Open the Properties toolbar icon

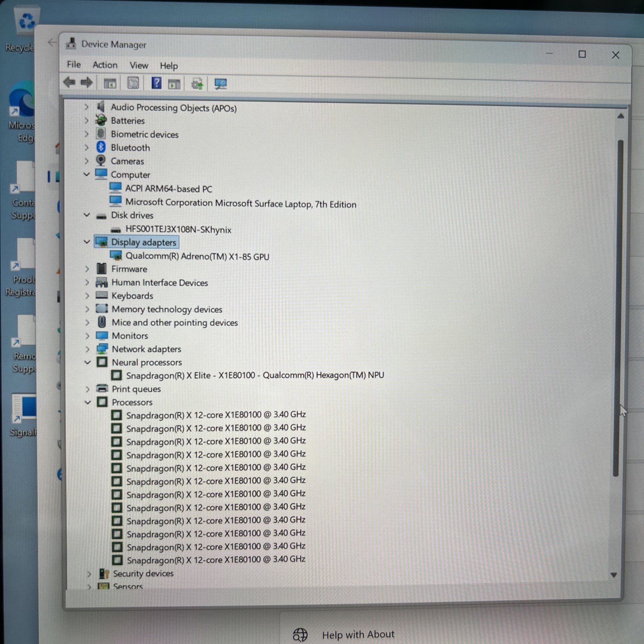pos(133,83)
